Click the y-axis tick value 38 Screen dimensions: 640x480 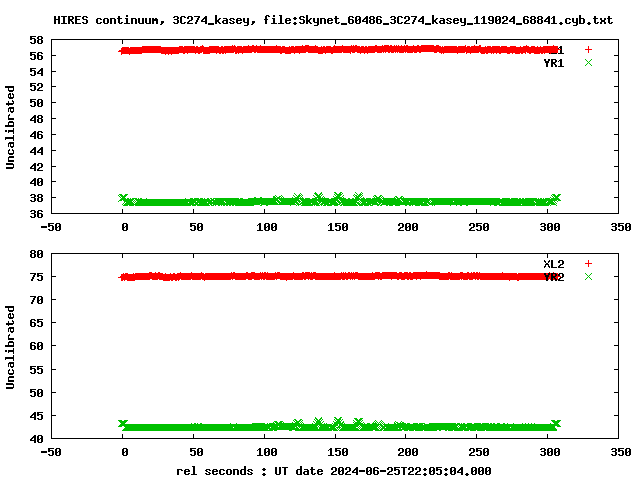[x=36, y=198]
